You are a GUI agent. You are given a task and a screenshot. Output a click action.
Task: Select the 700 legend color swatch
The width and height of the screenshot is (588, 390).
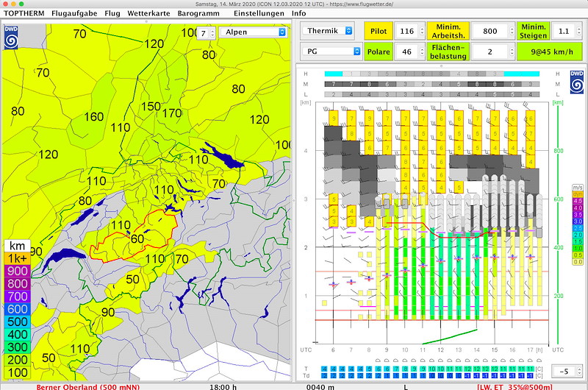(x=18, y=297)
